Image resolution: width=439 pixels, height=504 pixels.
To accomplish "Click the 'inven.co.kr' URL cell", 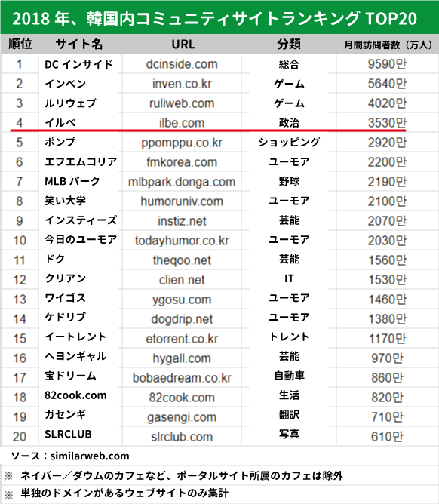I will (182, 84).
